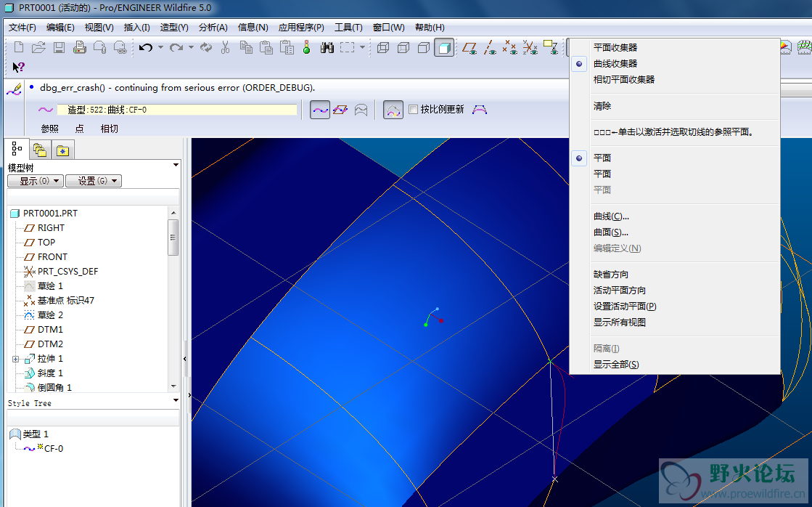Print the model using printer icon
This screenshot has width=812, height=507.
point(79,48)
